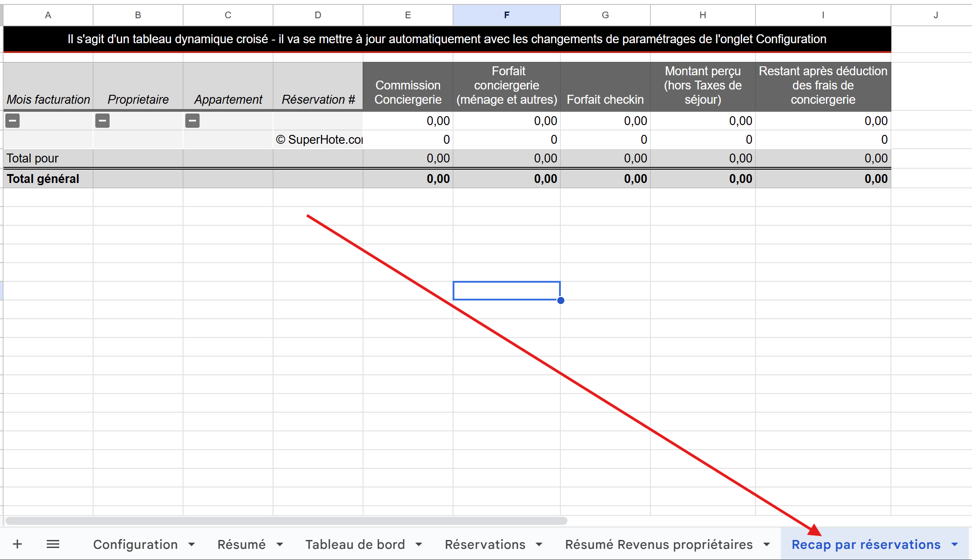
Task: Open Tableau de bord tab dropdown arrow
Action: click(x=419, y=544)
